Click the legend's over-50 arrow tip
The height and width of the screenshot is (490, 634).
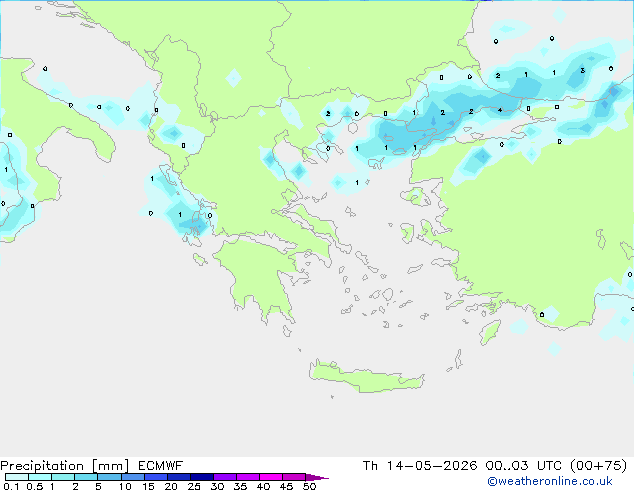(317, 477)
